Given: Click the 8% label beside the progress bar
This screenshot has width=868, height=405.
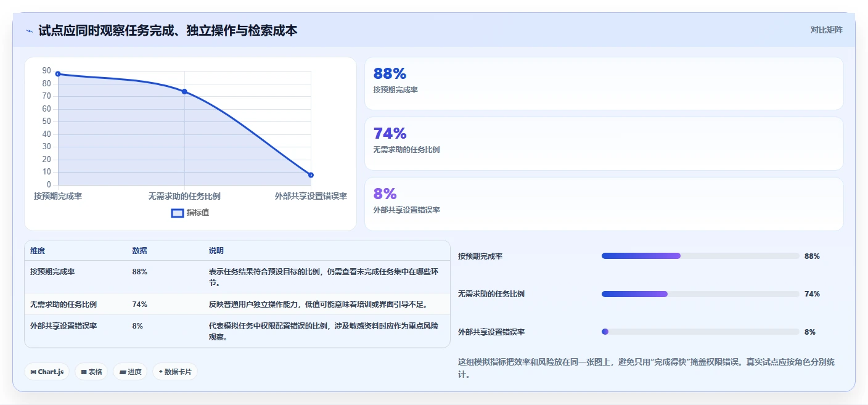Looking at the screenshot, I should (810, 332).
